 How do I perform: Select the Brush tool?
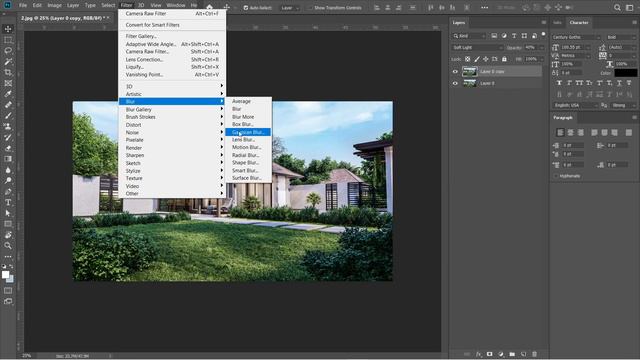pyautogui.click(x=8, y=116)
